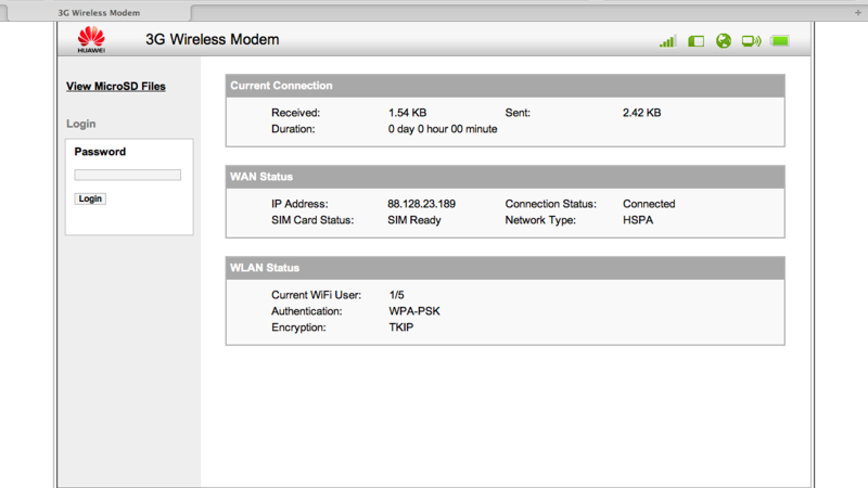Click the globe internet connection icon
Image resolution: width=868 pixels, height=488 pixels.
723,41
